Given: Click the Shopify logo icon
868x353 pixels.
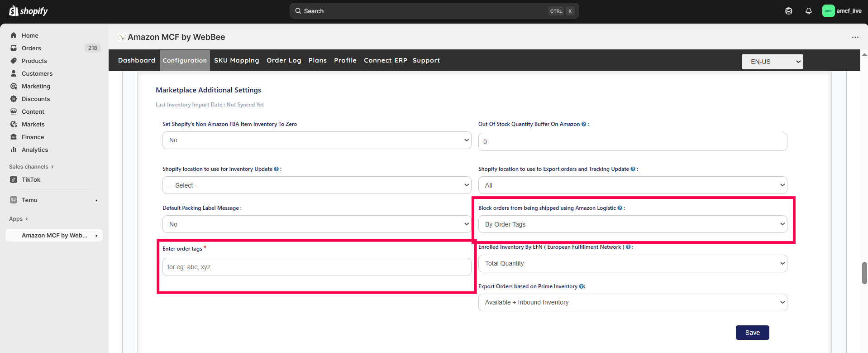Looking at the screenshot, I should (14, 11).
